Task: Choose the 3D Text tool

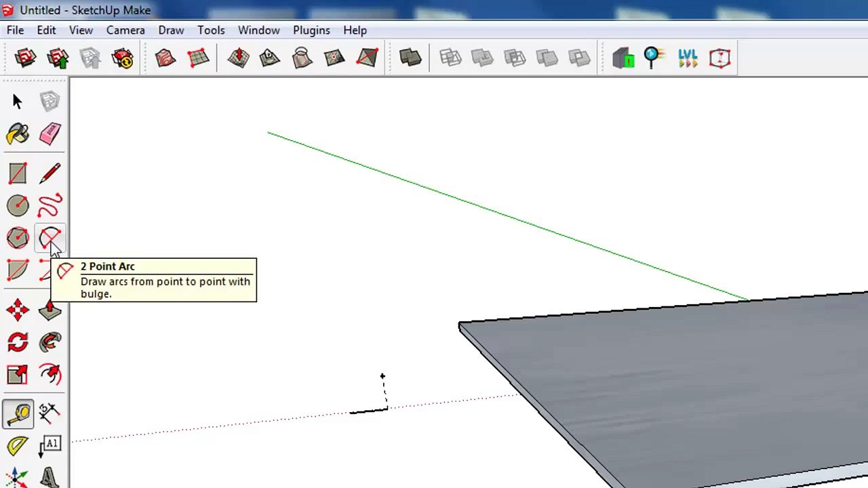Action: tap(50, 477)
